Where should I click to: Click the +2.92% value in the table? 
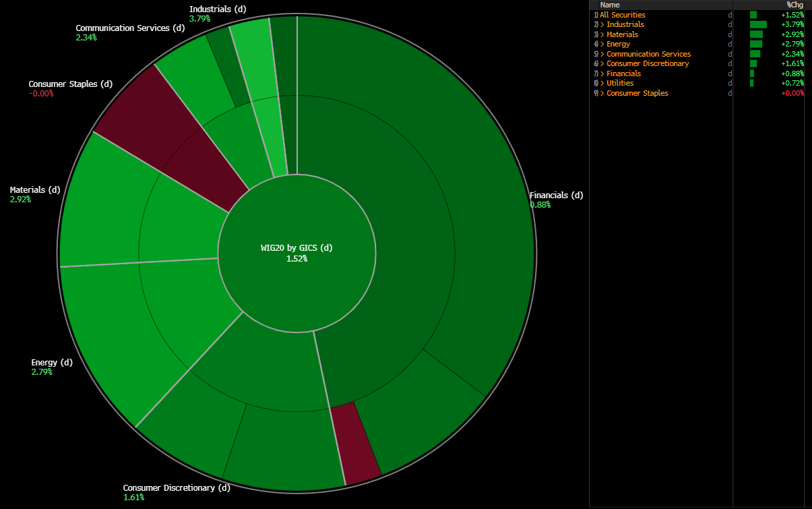(792, 34)
